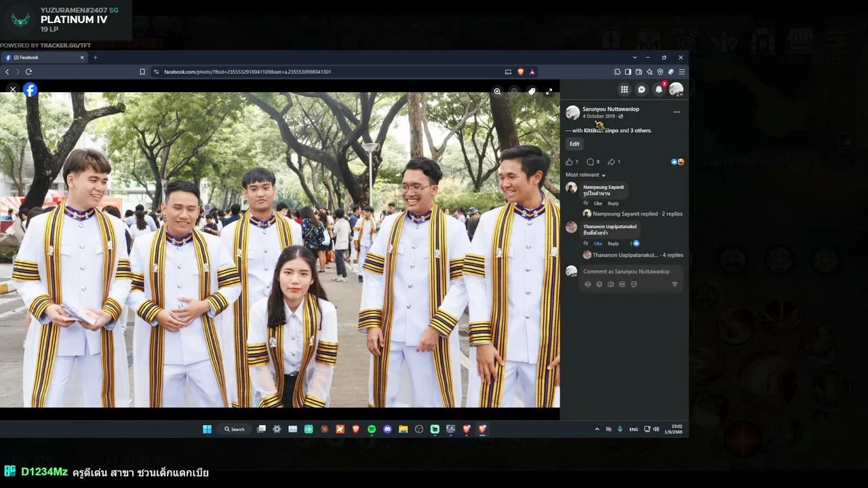The height and width of the screenshot is (488, 868).
Task: Click the Edit button
Action: pyautogui.click(x=574, y=144)
